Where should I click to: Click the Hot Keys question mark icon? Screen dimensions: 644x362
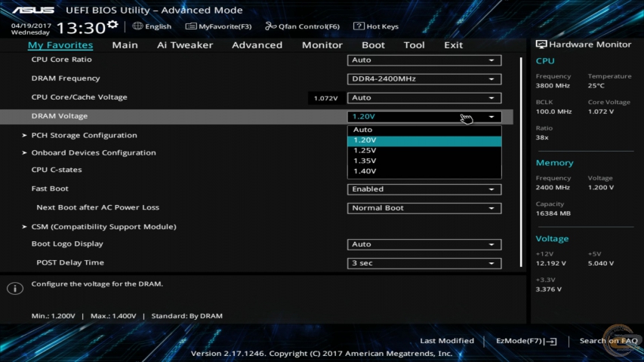(x=358, y=26)
